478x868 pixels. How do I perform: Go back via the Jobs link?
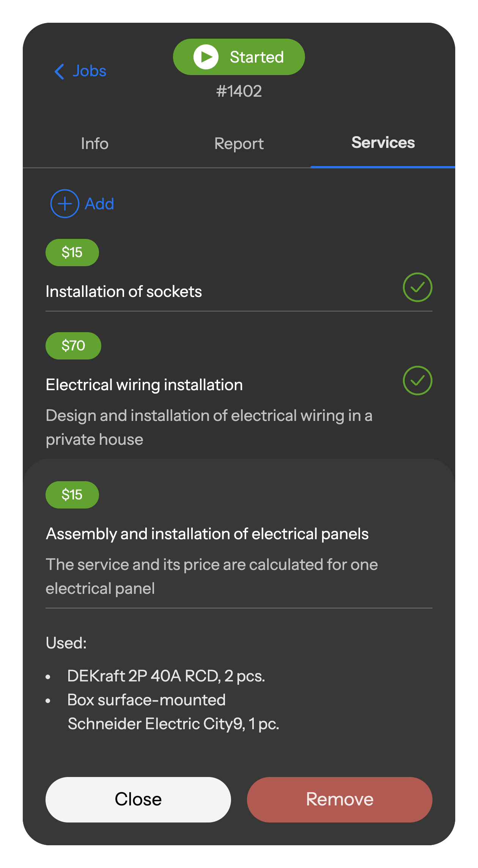click(90, 71)
